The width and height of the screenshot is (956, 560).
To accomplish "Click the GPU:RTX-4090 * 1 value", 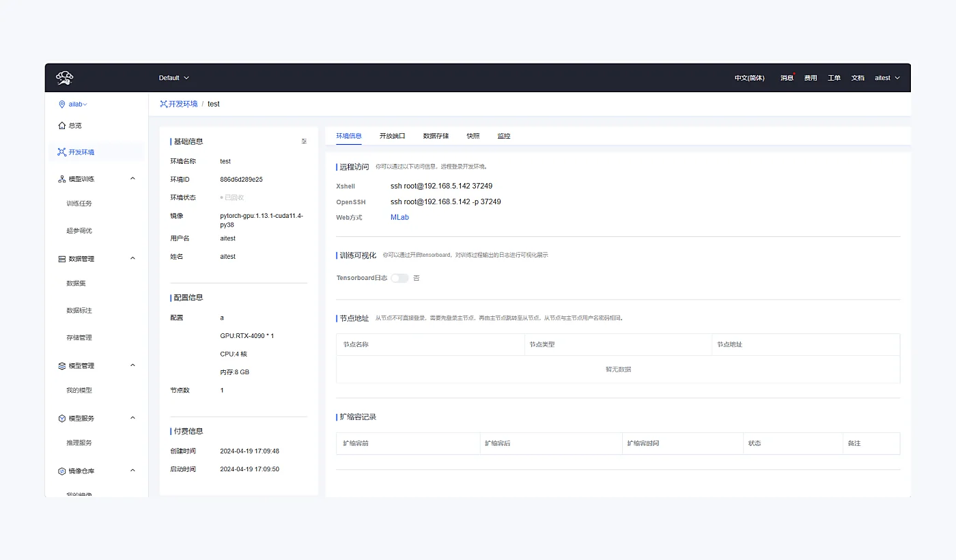I will point(247,336).
